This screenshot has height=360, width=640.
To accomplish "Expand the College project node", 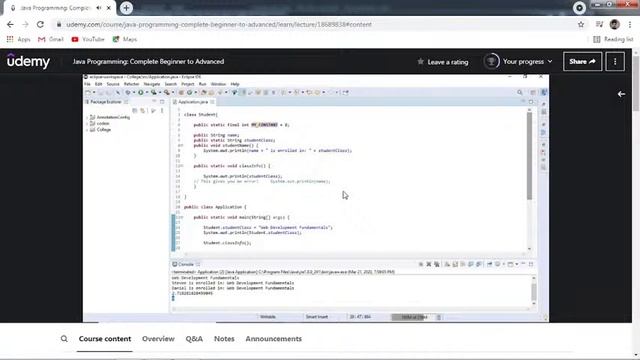I will [87, 130].
